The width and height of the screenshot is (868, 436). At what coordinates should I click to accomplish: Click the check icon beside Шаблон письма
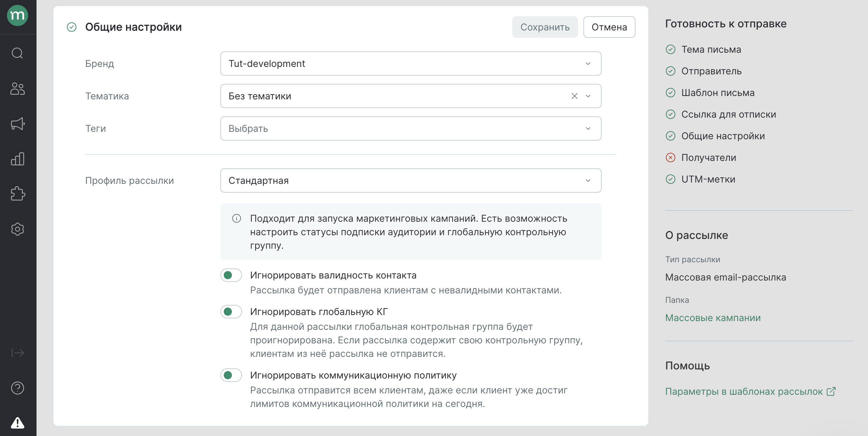671,93
